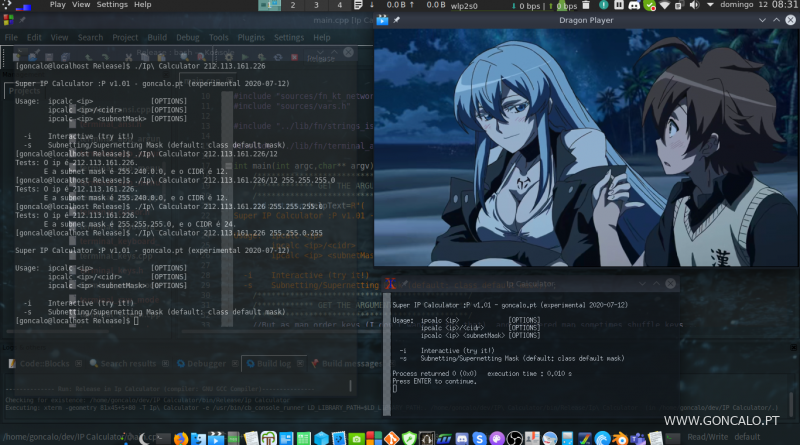This screenshot has height=445, width=800.
Task: Open the green camera screenshot taskbar icon
Action: [x=356, y=438]
